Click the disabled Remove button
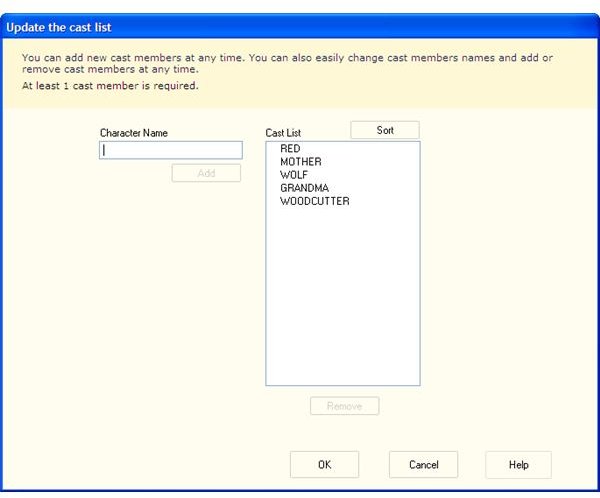The width and height of the screenshot is (600, 498). click(x=344, y=406)
